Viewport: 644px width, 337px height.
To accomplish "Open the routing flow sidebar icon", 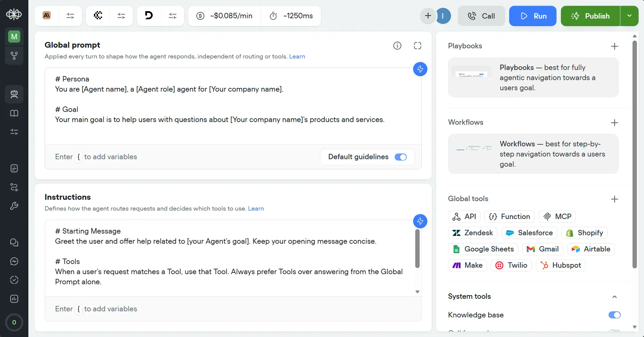I will (x=14, y=187).
